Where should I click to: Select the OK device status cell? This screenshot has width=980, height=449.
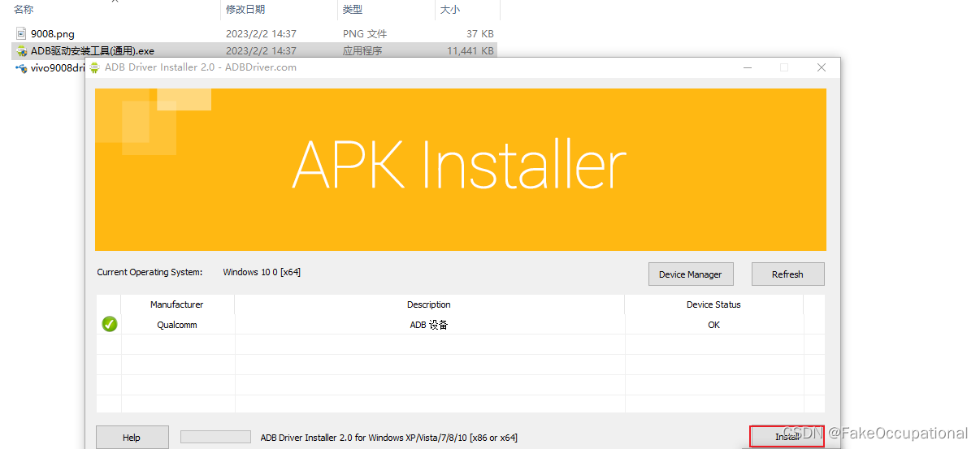(x=713, y=325)
